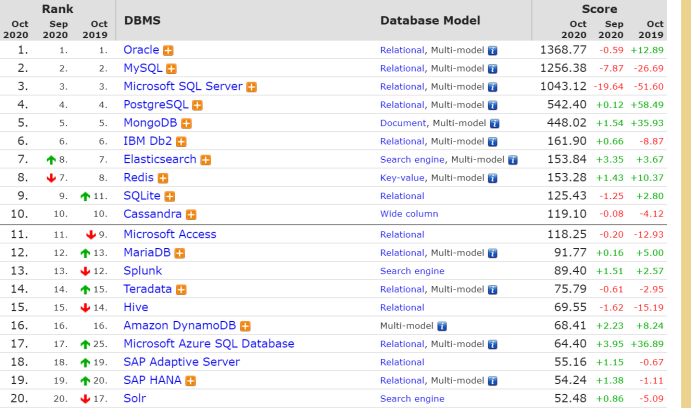Open the SAP HANA link
The image size is (692, 408).
(x=152, y=380)
